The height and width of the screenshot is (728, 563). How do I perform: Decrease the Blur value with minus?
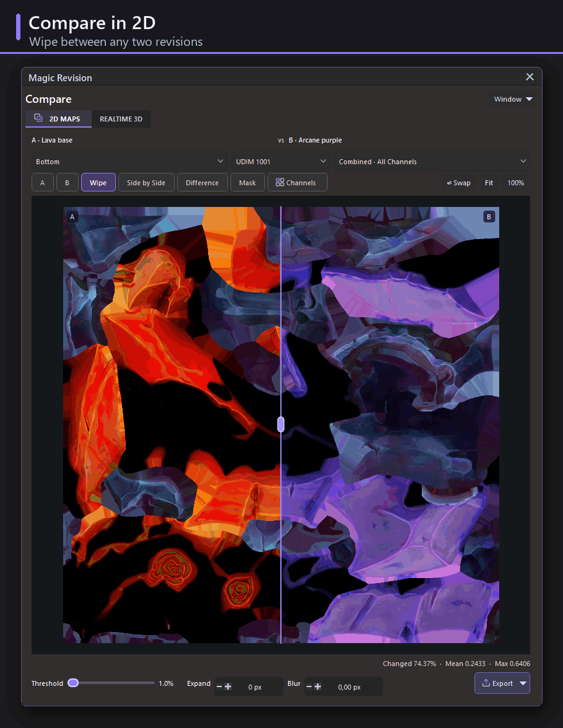[x=309, y=686]
